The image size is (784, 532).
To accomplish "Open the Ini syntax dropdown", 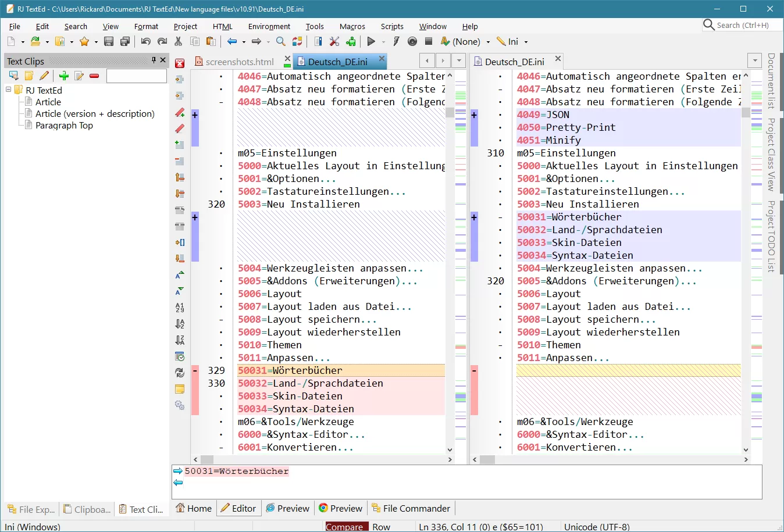I will tap(526, 42).
